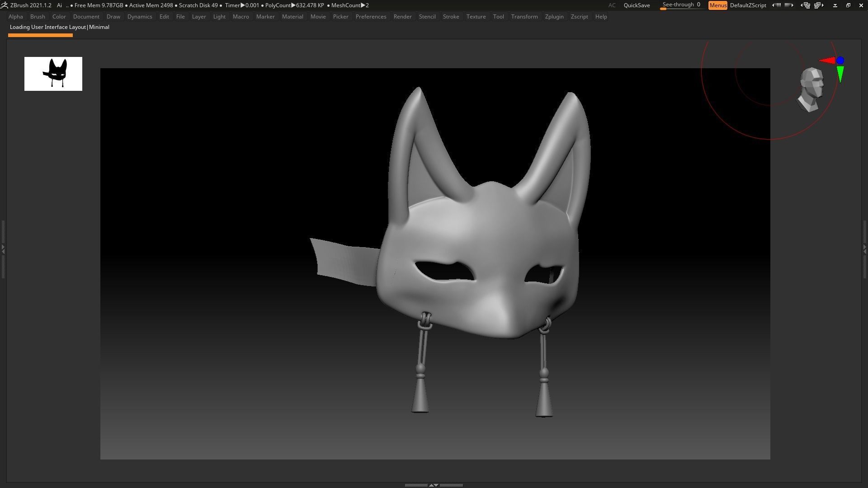Screen dimensions: 868x488
Task: Open the Tool menu
Action: pyautogui.click(x=498, y=17)
